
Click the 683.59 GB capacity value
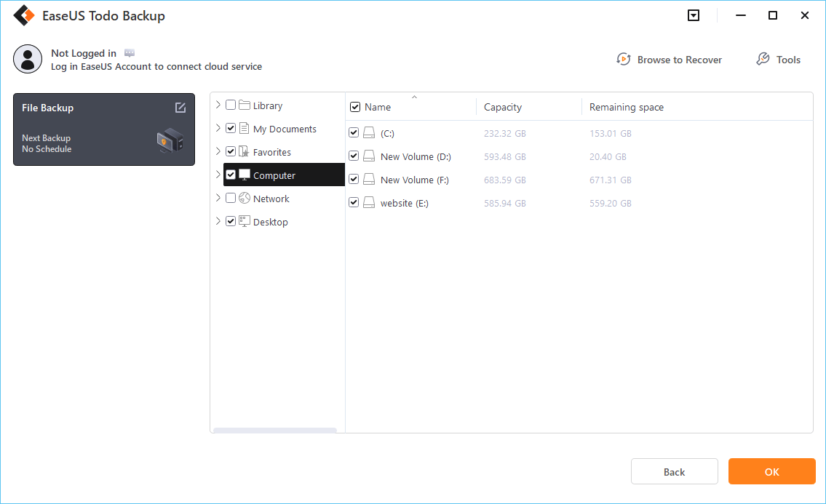tap(504, 180)
